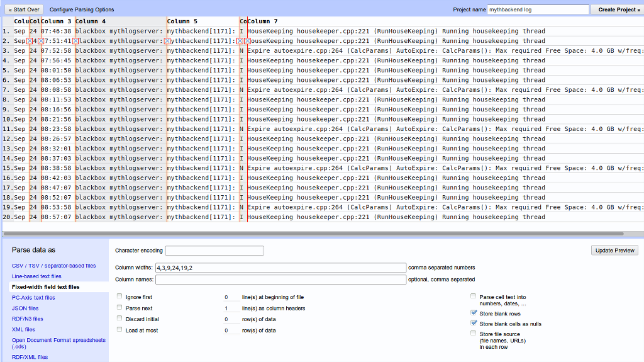
Task: Check the 'Parse next' header lines option
Action: (119, 307)
